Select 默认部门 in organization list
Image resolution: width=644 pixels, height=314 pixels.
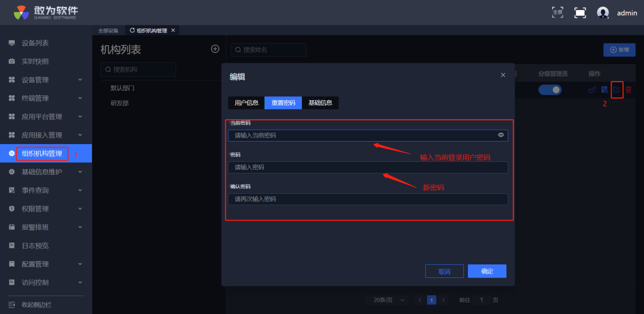[x=122, y=88]
